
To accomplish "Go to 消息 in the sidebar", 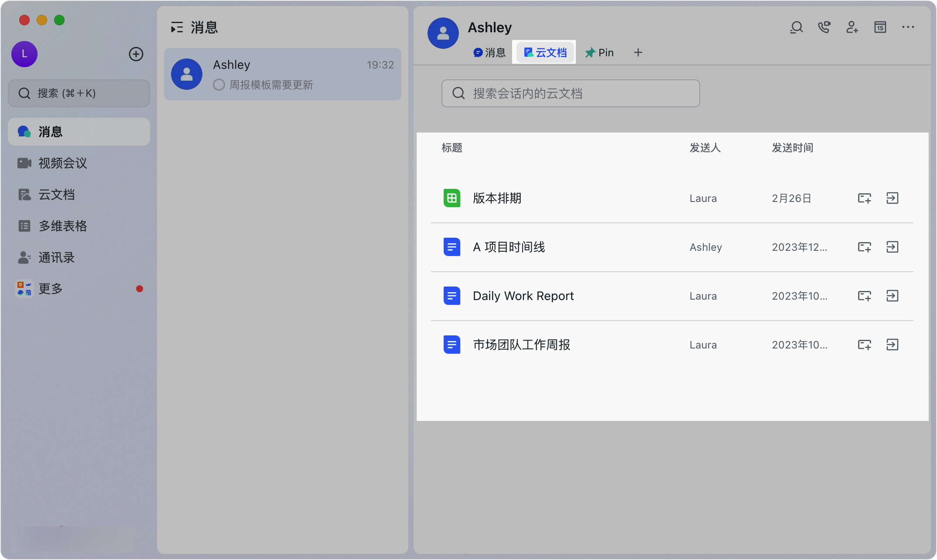I will [x=79, y=132].
